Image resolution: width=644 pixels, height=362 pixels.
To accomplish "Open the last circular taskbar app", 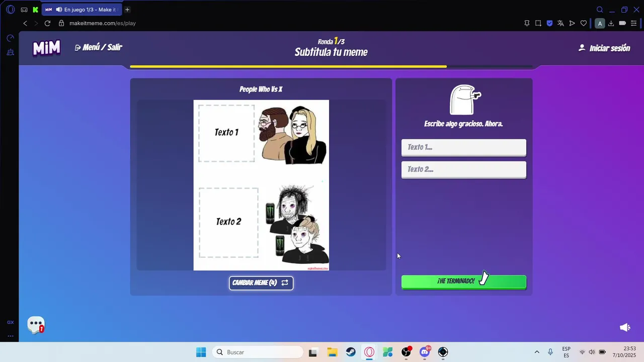I will (x=443, y=352).
